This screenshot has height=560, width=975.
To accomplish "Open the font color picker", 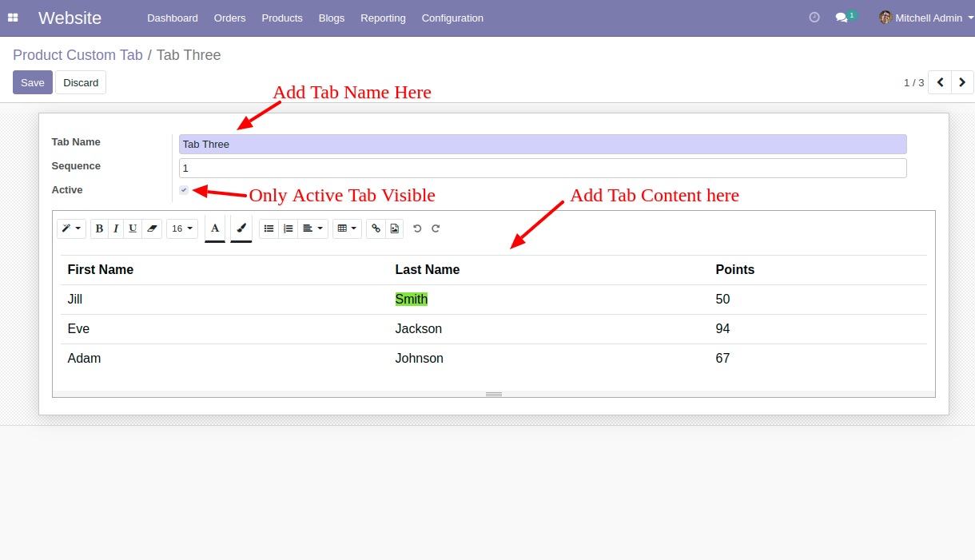I will point(215,228).
